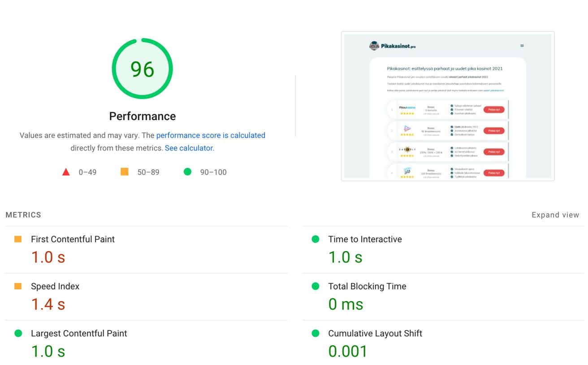Click the Pikakasinot page screenshot thumbnail
This screenshot has width=588, height=365.
(x=447, y=106)
